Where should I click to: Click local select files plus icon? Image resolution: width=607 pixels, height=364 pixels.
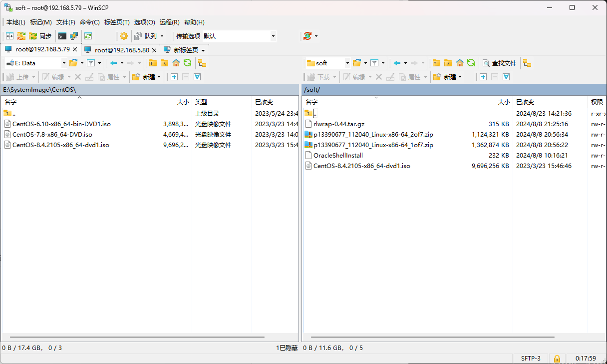point(174,77)
